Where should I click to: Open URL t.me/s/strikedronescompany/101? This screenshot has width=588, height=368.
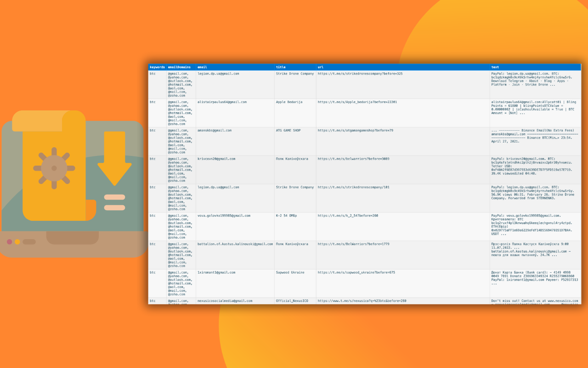point(354,188)
